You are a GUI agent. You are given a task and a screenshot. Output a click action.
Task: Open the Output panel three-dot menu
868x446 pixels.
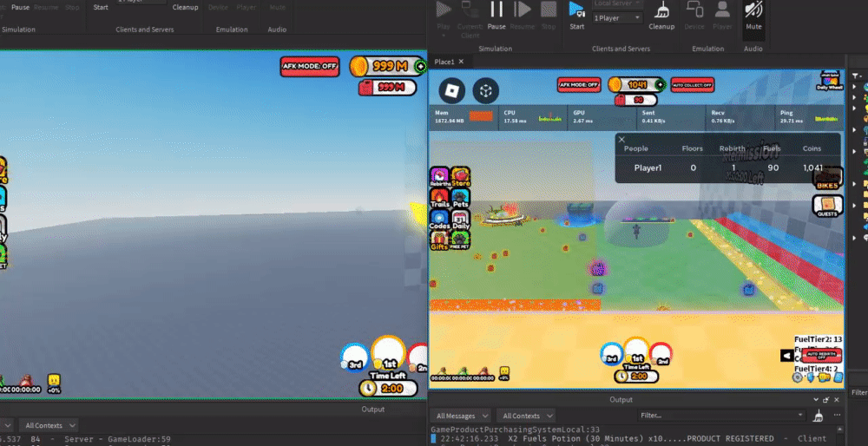837,416
